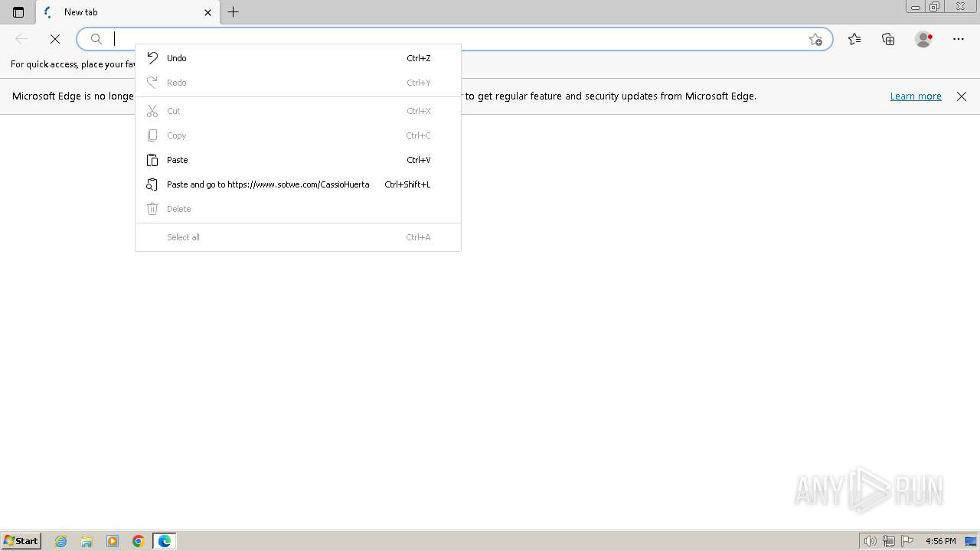980x551 pixels.
Task: Open the Collections icon
Action: [x=888, y=39]
